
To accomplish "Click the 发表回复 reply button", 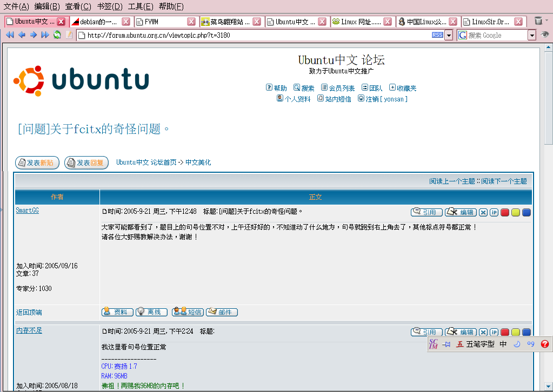I will tap(86, 163).
